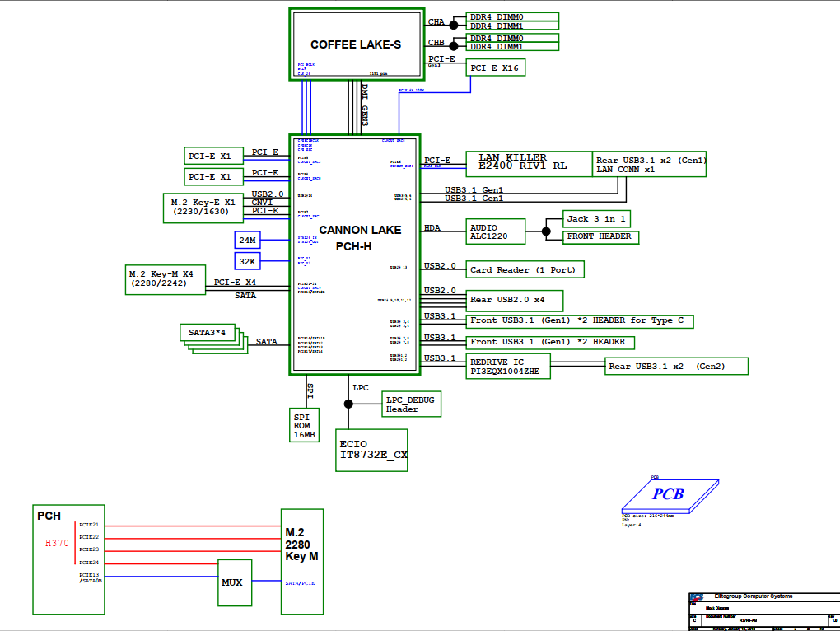Click the REDRIVE IC PI3EQX1004ZHE block

click(x=508, y=367)
